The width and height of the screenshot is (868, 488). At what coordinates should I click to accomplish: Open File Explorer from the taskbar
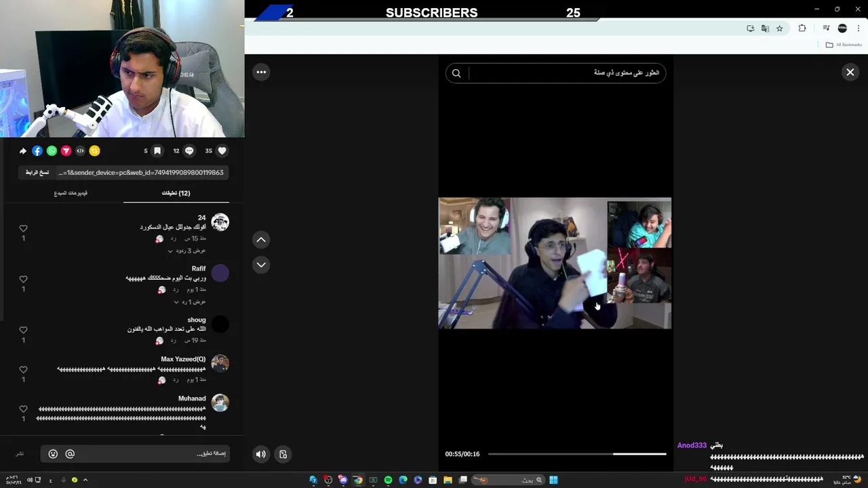click(448, 480)
